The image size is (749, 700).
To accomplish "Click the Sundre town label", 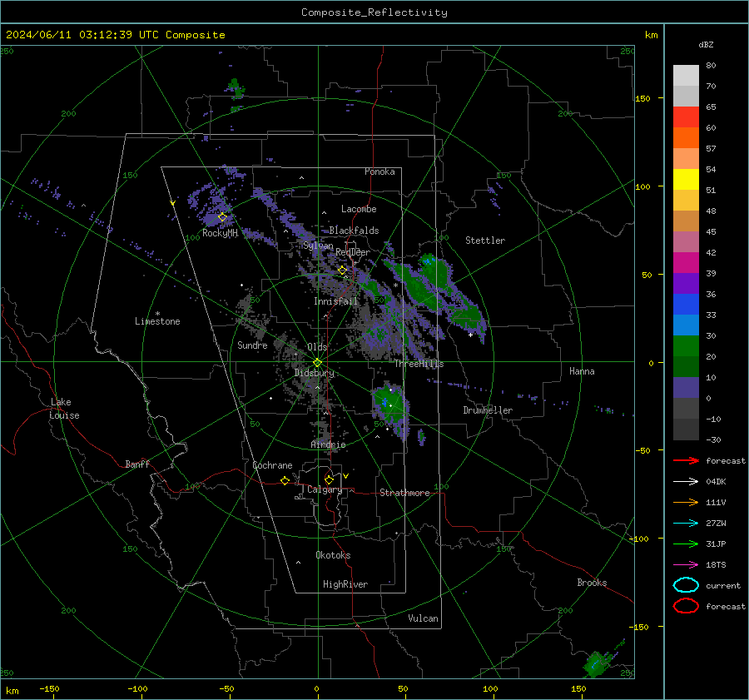I will tap(252, 345).
